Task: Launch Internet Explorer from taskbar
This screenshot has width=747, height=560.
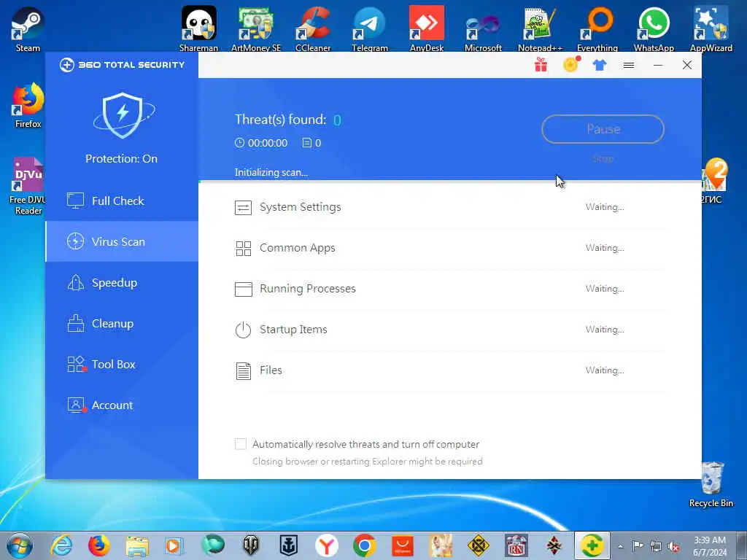Action: [61, 545]
